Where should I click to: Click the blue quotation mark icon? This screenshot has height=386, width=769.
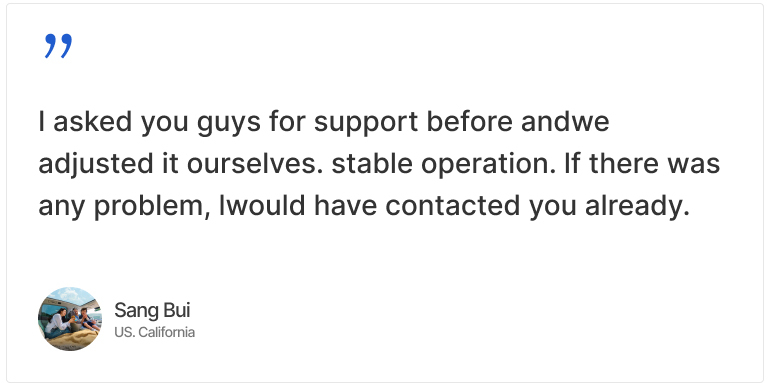(x=58, y=46)
